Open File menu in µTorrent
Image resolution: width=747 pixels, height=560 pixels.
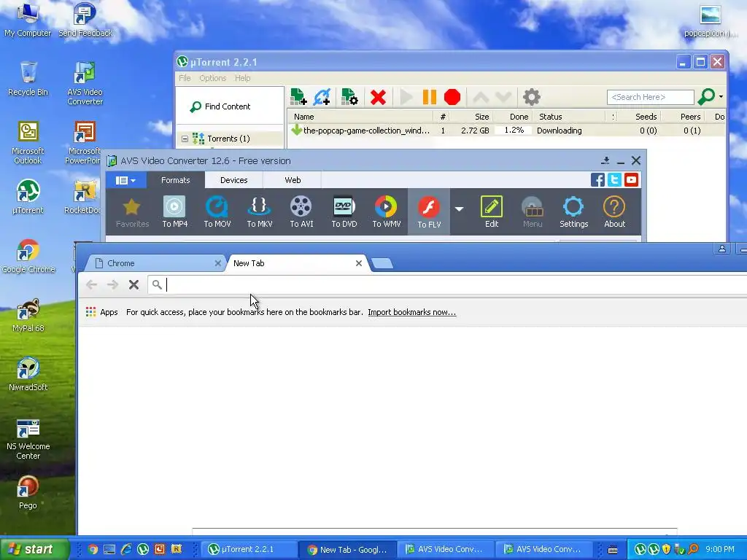[185, 78]
